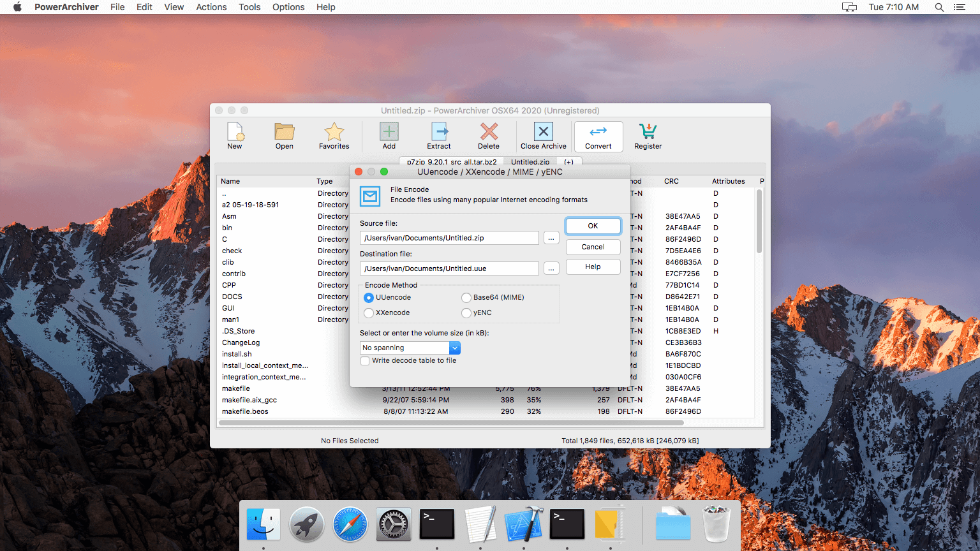Open the blue folder in the dock

click(x=673, y=524)
